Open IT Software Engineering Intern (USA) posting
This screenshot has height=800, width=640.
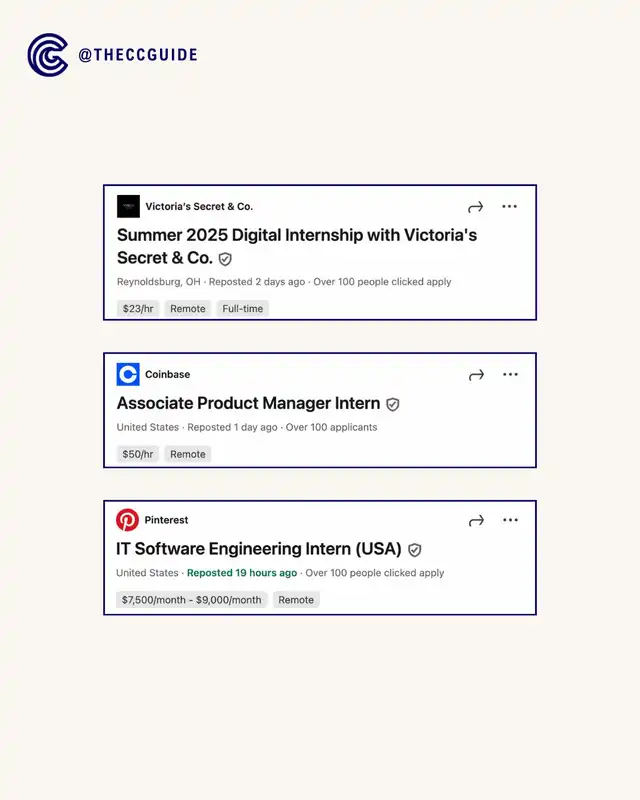259,549
